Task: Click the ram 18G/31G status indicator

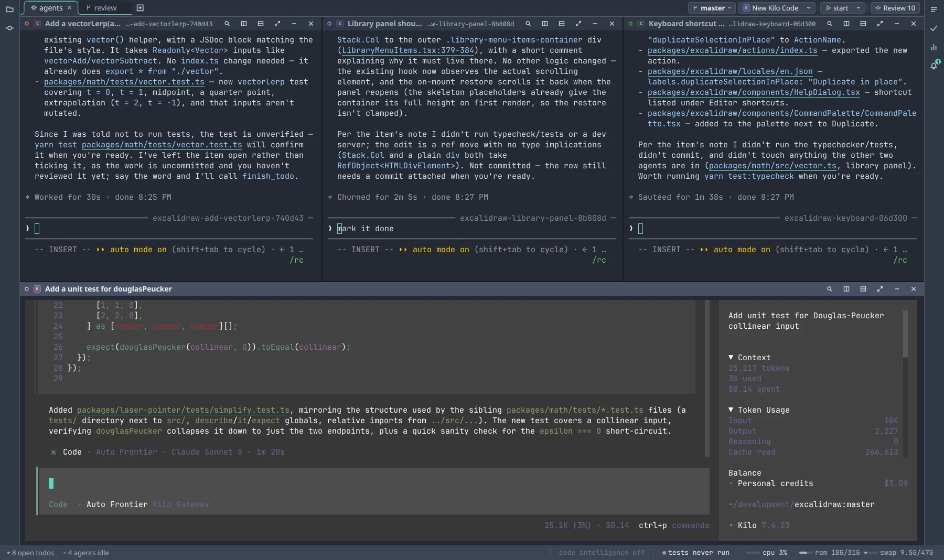Action: point(830,553)
